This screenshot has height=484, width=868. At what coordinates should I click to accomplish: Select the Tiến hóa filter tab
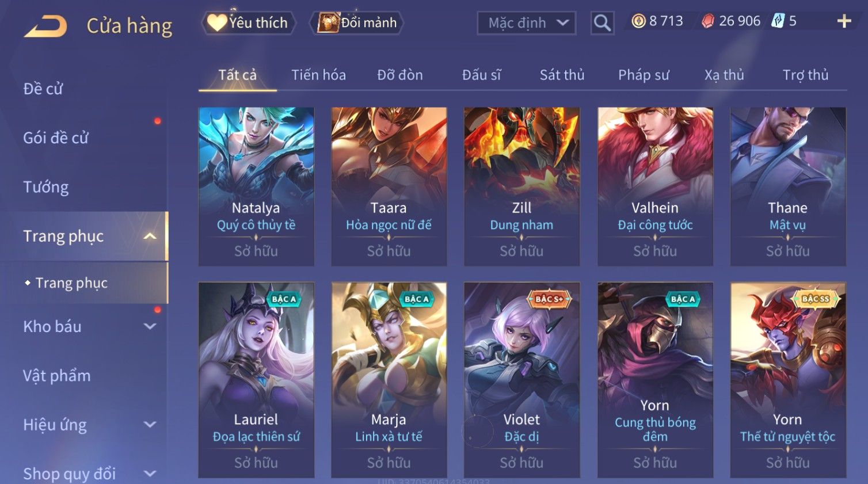318,75
